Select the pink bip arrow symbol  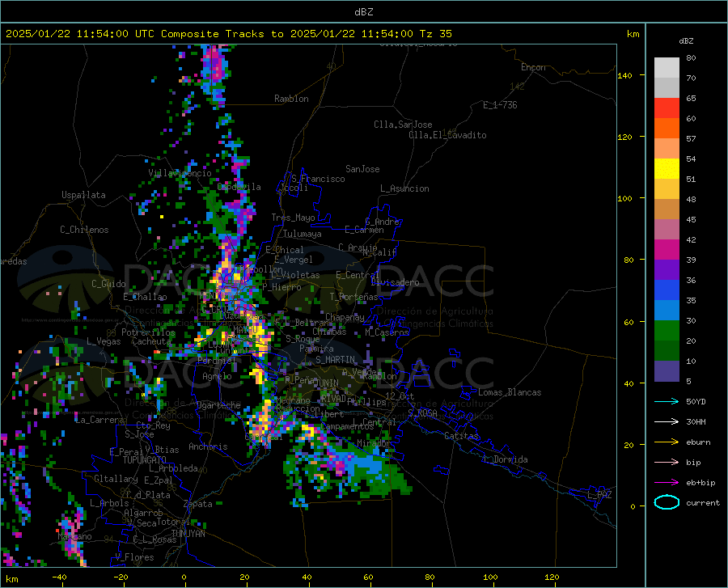pyautogui.click(x=667, y=463)
